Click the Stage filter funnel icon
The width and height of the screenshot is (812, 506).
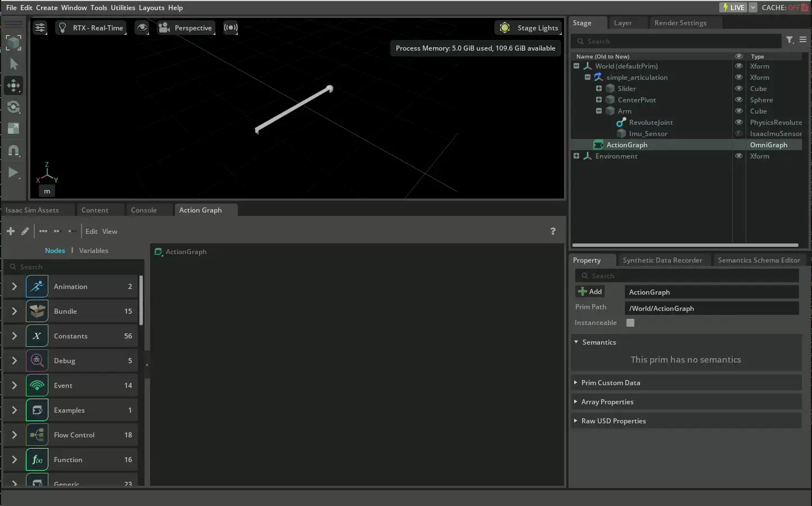click(x=790, y=40)
